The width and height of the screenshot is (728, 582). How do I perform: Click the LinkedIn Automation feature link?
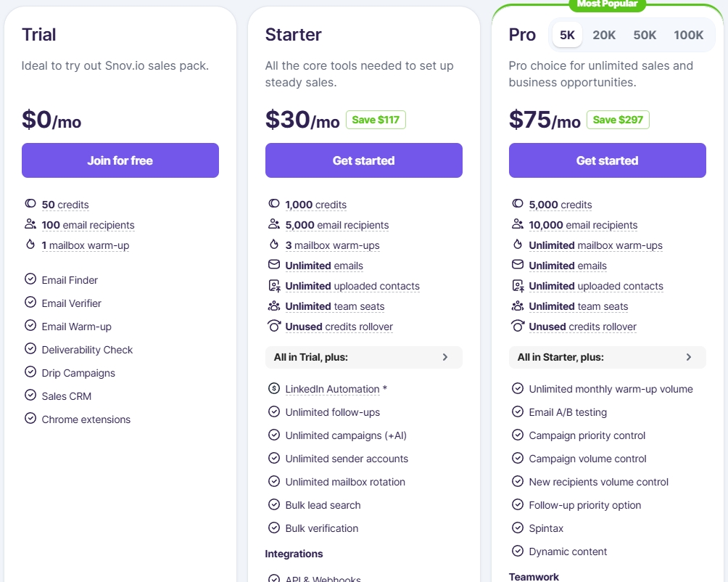tap(332, 389)
